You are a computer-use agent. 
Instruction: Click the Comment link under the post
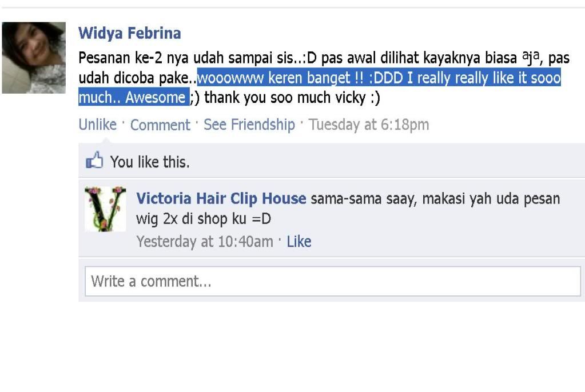click(160, 125)
